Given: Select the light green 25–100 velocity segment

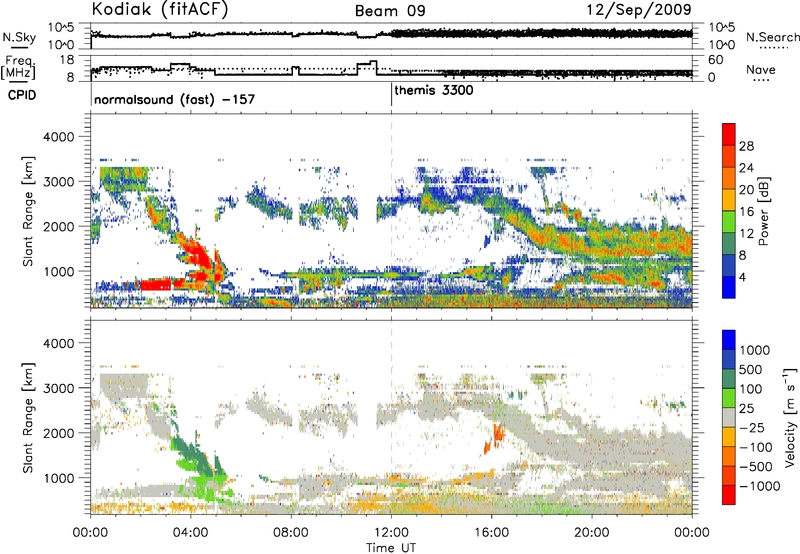Looking at the screenshot, I should (x=729, y=398).
